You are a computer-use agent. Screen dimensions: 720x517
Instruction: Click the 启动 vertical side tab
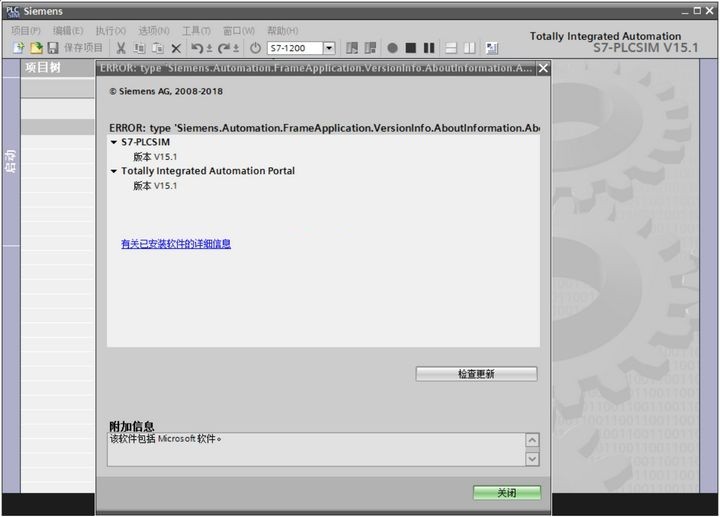(11, 161)
